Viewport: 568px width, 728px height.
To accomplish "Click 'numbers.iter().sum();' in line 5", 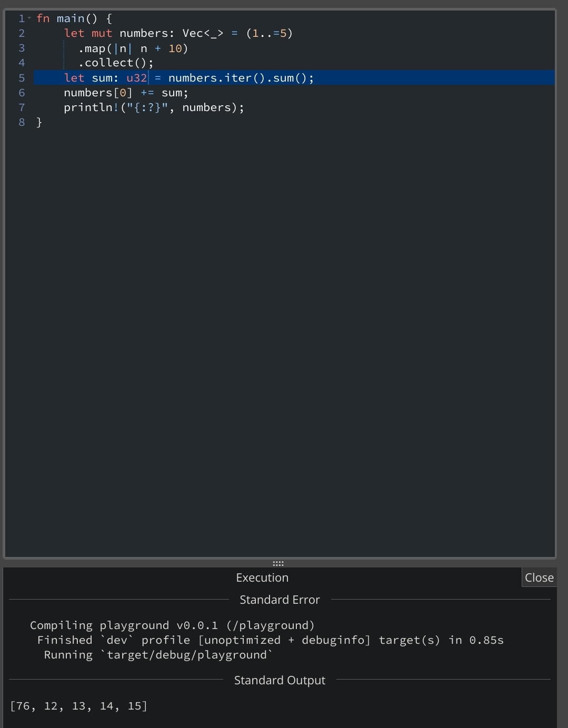I will coord(241,78).
